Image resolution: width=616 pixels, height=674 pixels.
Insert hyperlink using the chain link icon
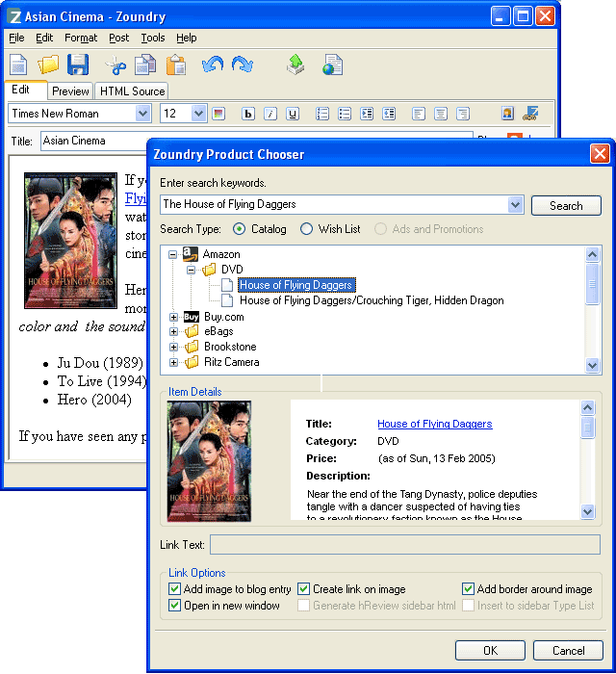tap(530, 114)
